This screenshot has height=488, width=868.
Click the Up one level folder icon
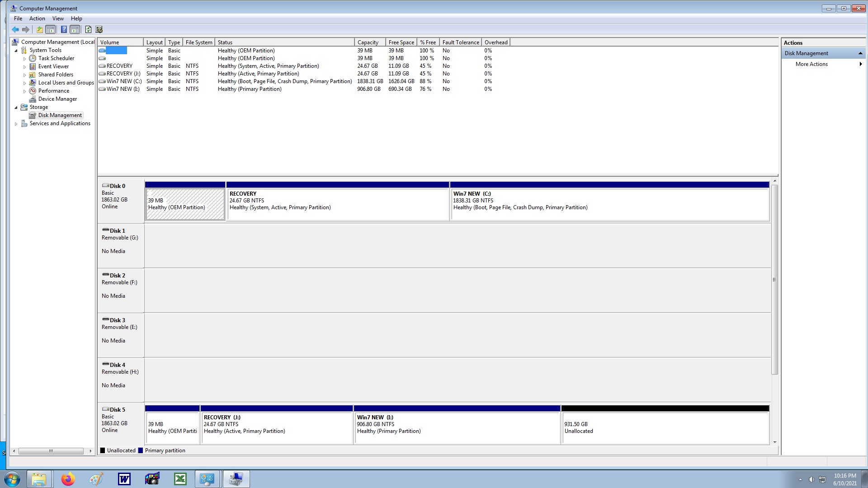39,29
